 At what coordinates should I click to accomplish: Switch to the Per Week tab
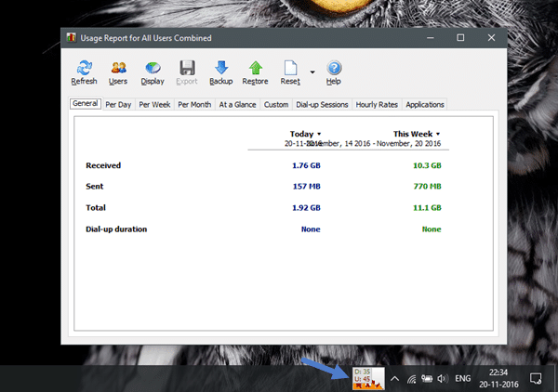pos(154,105)
